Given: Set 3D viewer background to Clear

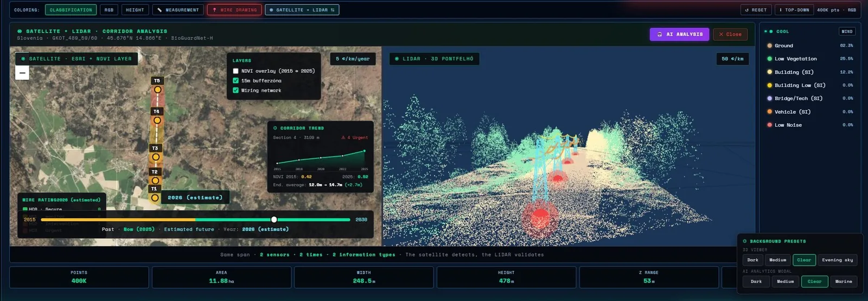Looking at the screenshot, I should click(804, 260).
